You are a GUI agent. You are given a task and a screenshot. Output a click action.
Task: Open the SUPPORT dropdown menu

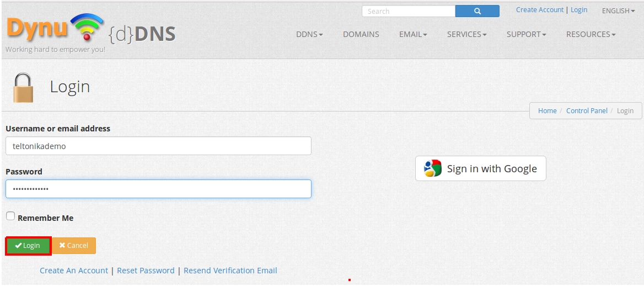pos(526,34)
